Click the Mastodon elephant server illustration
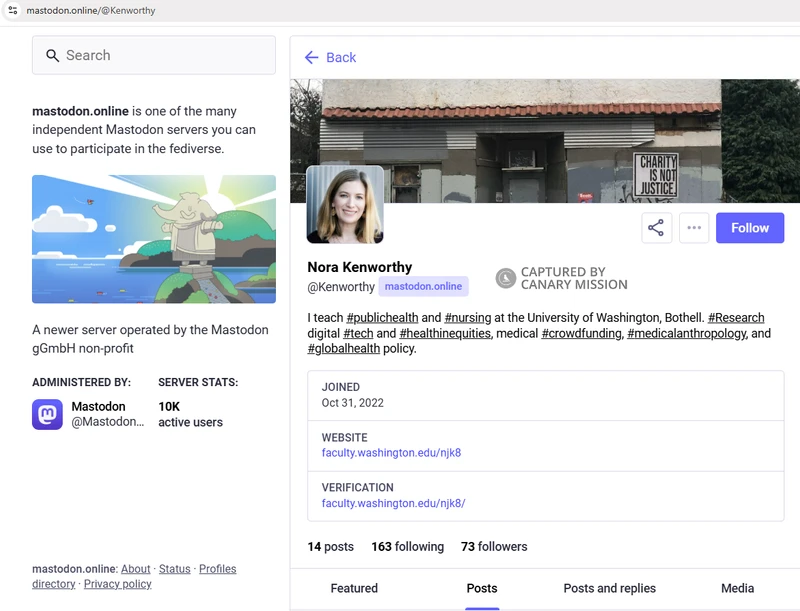The image size is (800, 611). tap(154, 239)
